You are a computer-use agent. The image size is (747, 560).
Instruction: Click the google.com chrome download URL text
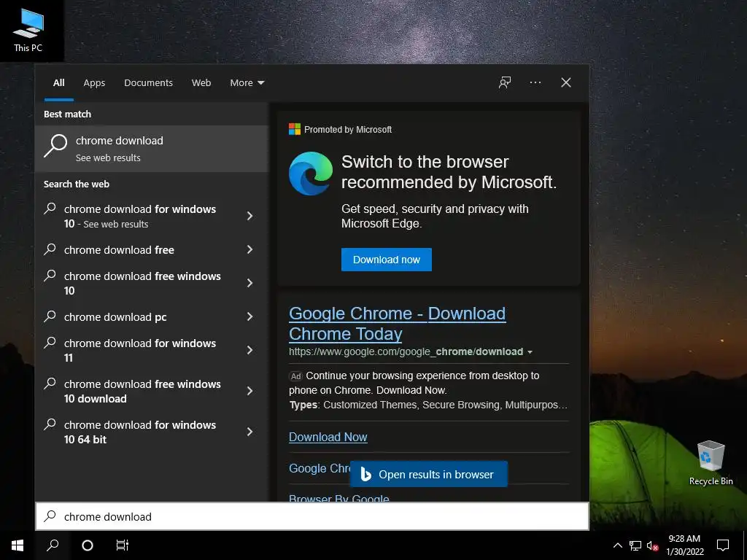click(406, 352)
